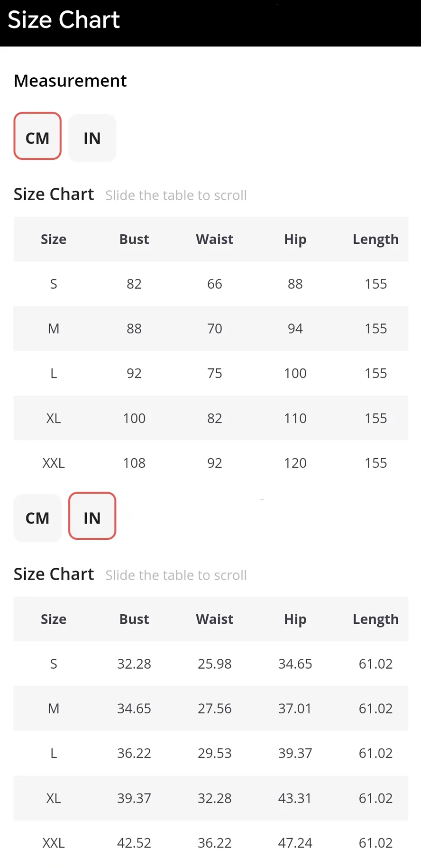Image resolution: width=421 pixels, height=868 pixels.
Task: Click the hip value 120 cell
Action: (295, 462)
